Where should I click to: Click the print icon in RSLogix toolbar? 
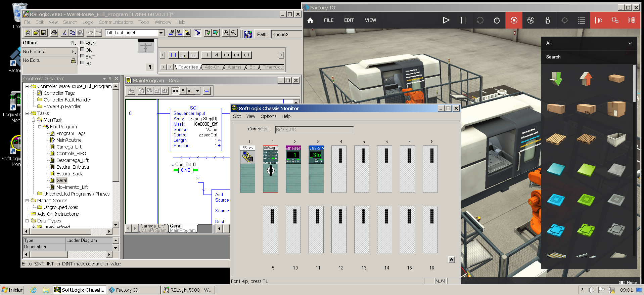pyautogui.click(x=54, y=33)
